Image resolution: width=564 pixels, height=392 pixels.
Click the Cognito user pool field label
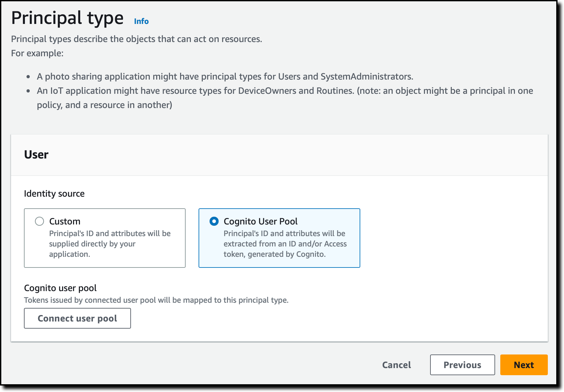[x=60, y=288]
